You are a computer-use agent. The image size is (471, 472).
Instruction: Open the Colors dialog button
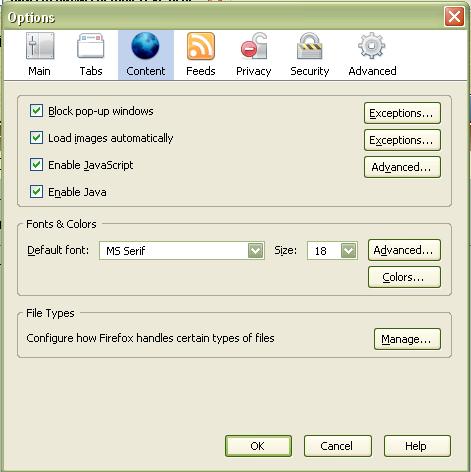pos(404,277)
